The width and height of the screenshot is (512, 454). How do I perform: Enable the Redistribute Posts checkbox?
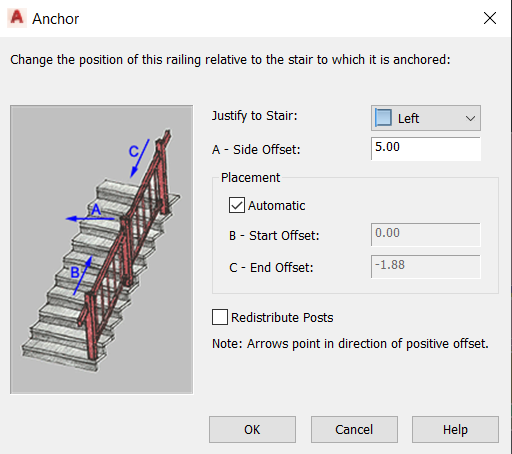[x=220, y=317]
